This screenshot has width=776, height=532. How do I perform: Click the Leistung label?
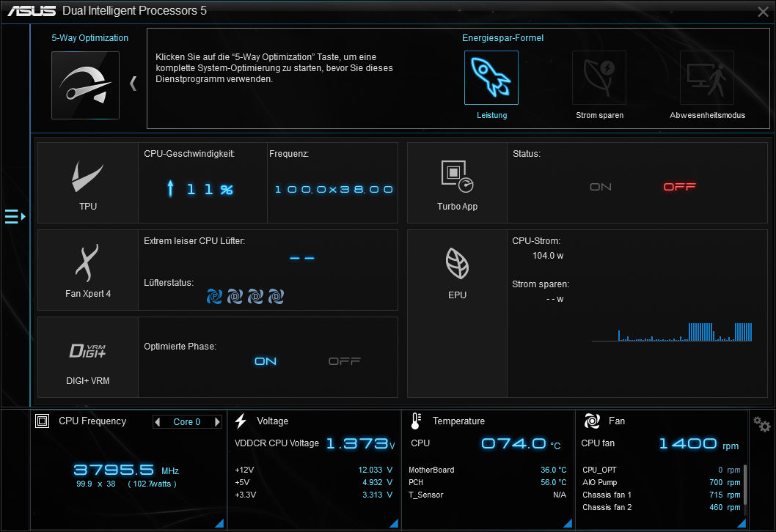491,115
